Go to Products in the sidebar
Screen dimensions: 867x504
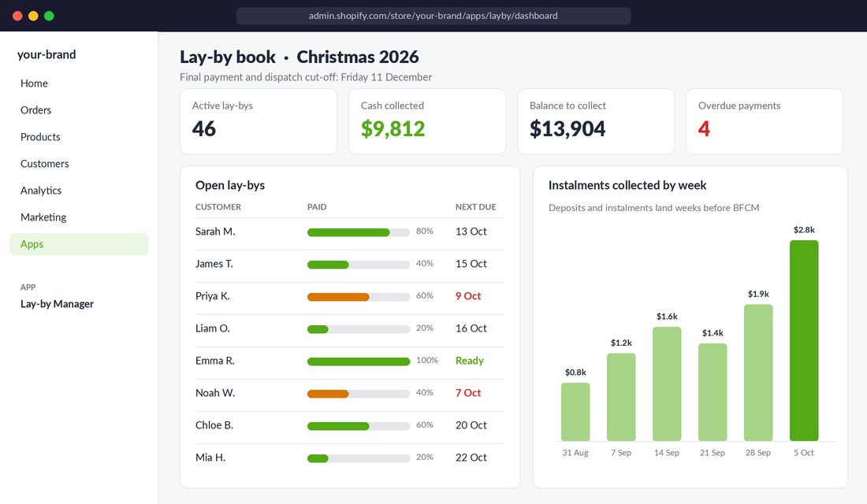[40, 137]
